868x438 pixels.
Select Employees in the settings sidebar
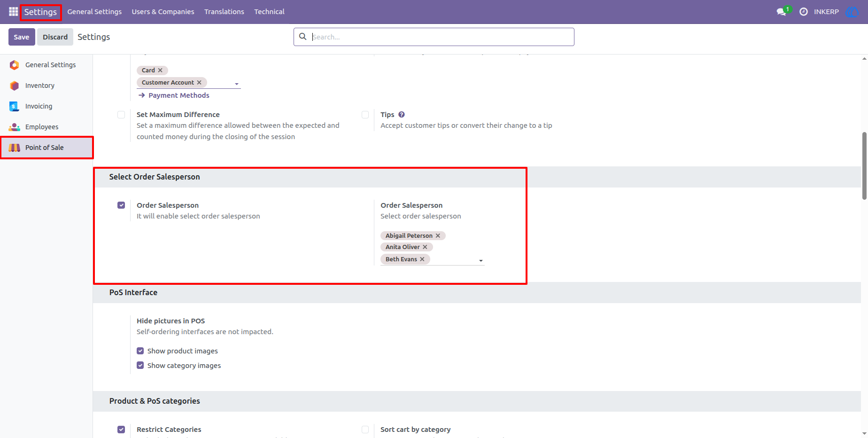coord(46,127)
